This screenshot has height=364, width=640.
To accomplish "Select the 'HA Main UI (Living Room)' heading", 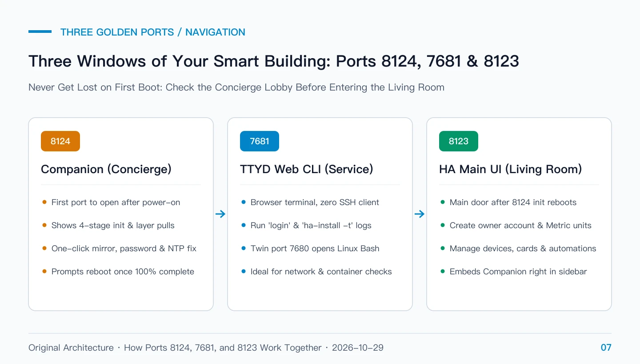I will 511,169.
